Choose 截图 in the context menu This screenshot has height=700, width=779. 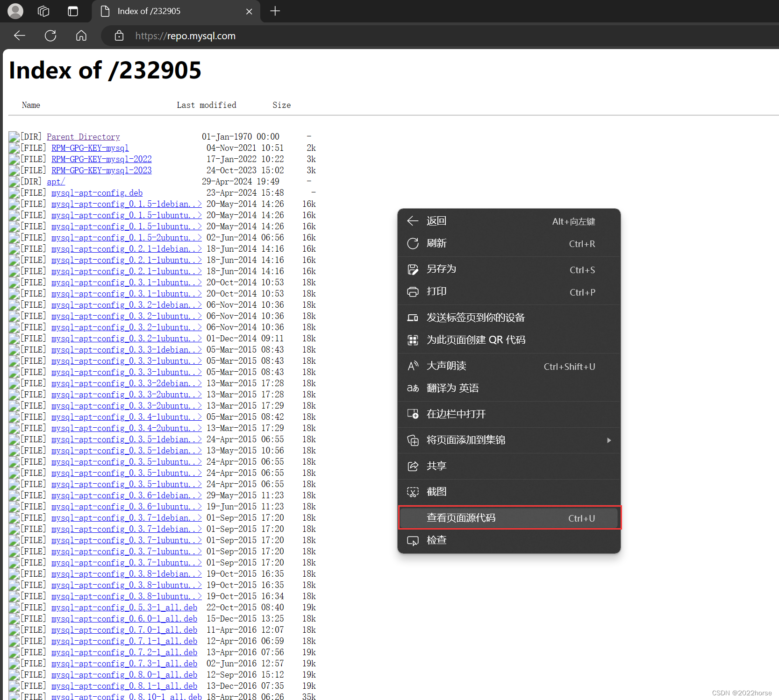(509, 492)
